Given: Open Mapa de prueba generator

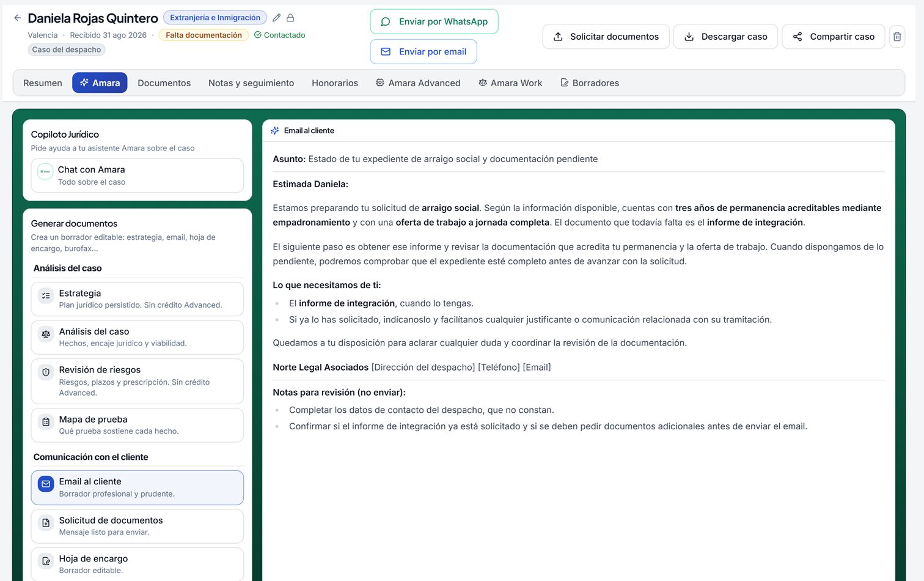Looking at the screenshot, I should tap(137, 425).
